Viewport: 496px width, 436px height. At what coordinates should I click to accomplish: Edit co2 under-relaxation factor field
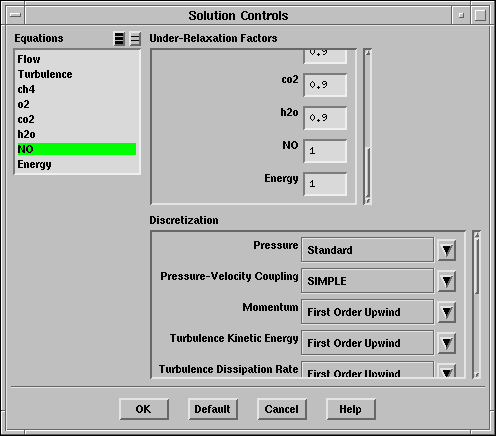pyautogui.click(x=325, y=85)
